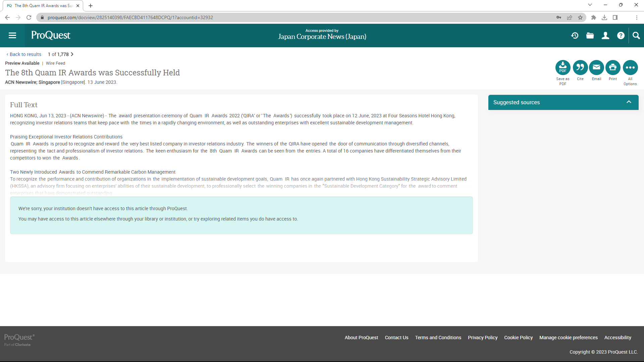Image resolution: width=644 pixels, height=362 pixels.
Task: Open a new browser tab
Action: coord(91,6)
